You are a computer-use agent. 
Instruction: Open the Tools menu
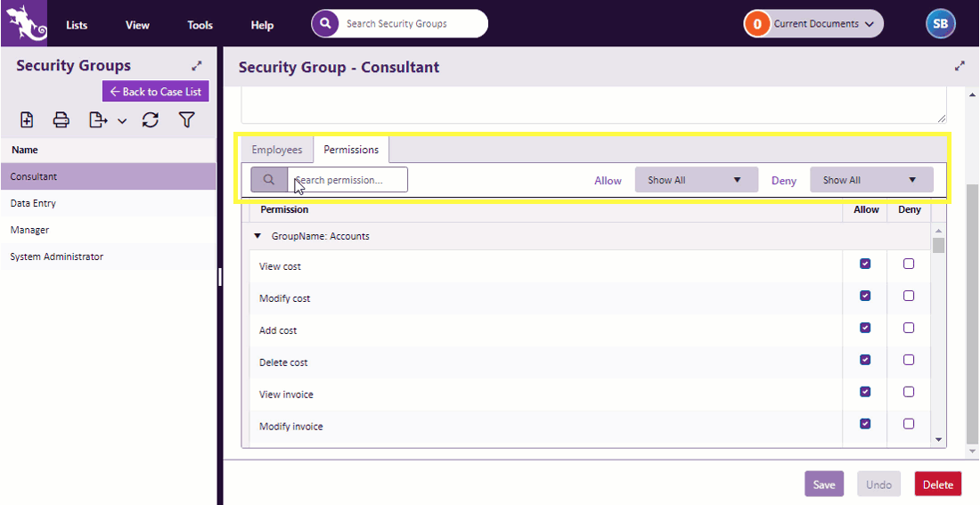point(200,25)
